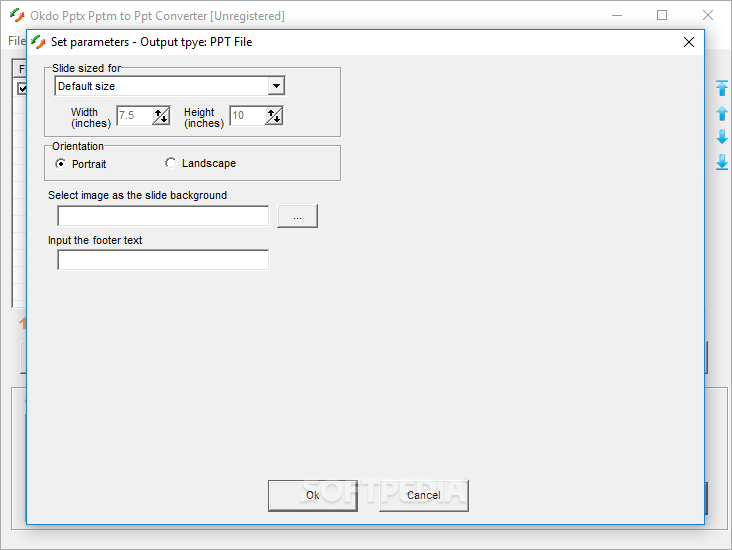The height and width of the screenshot is (550, 732).
Task: Click the footer text input field
Action: pos(163,260)
